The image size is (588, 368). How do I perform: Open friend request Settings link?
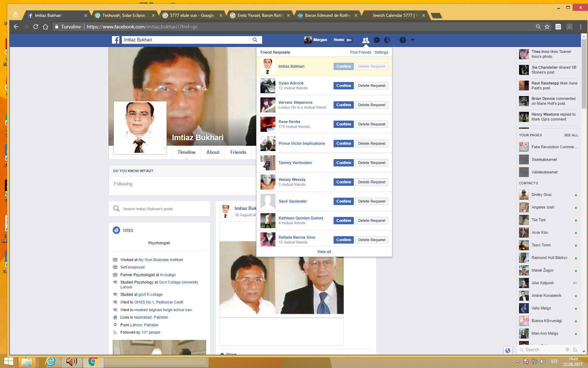381,52
